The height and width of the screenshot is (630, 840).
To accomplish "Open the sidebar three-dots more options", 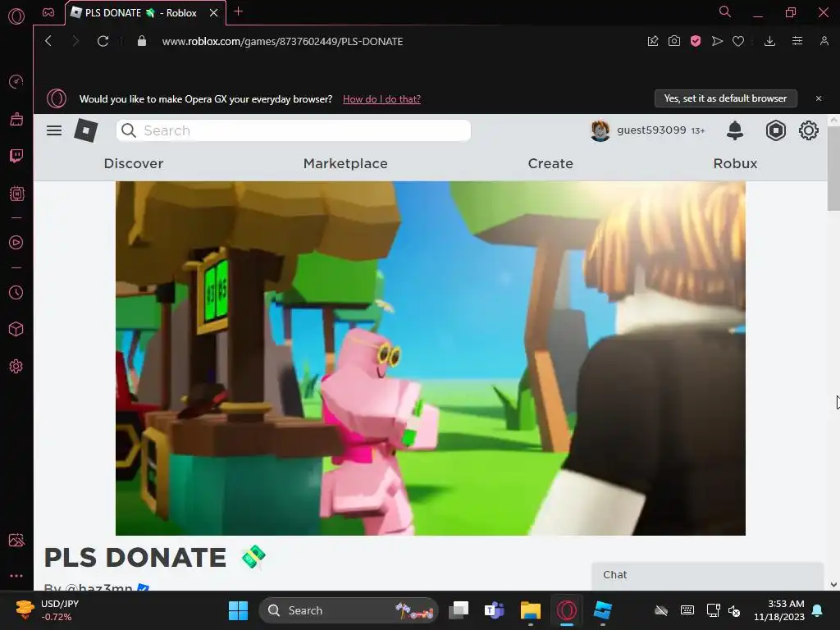I will [x=16, y=576].
